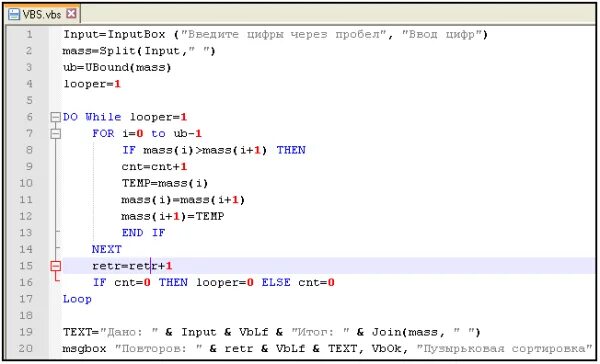
Task: Click the red fold marker at line 15
Action: point(56,266)
